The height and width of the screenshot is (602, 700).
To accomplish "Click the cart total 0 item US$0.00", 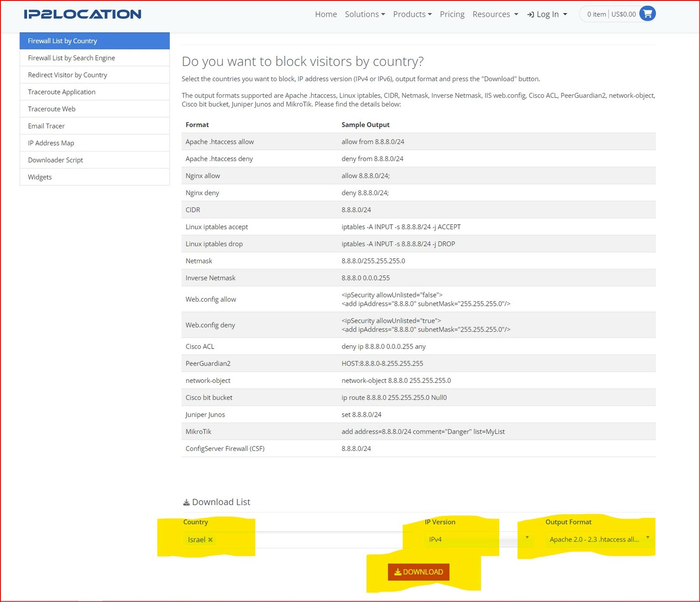I will click(611, 14).
